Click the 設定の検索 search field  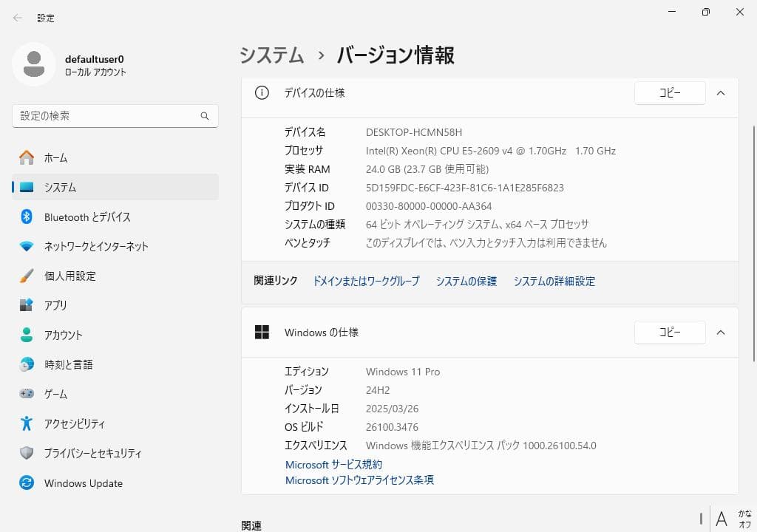pos(107,116)
